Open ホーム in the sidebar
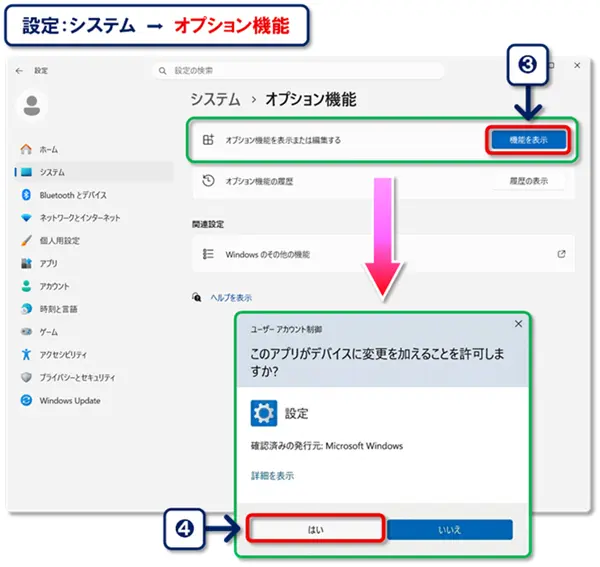The image size is (600, 567). click(x=49, y=150)
